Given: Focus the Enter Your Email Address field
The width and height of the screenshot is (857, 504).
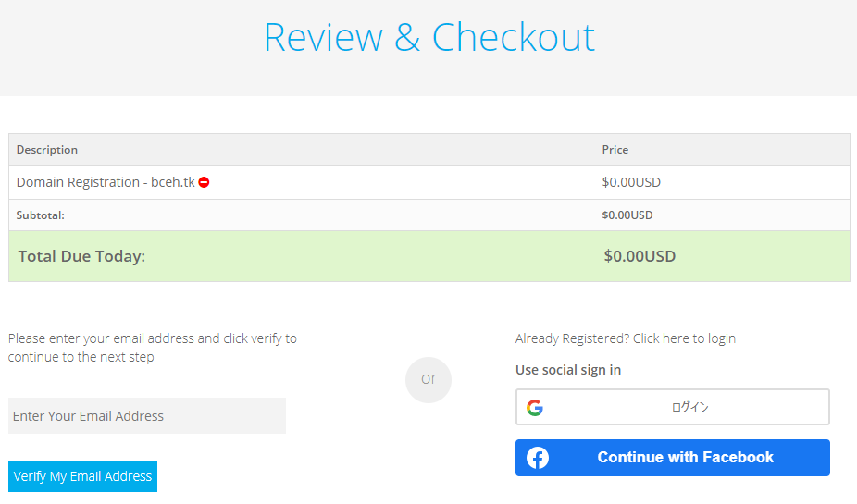Looking at the screenshot, I should click(x=147, y=415).
